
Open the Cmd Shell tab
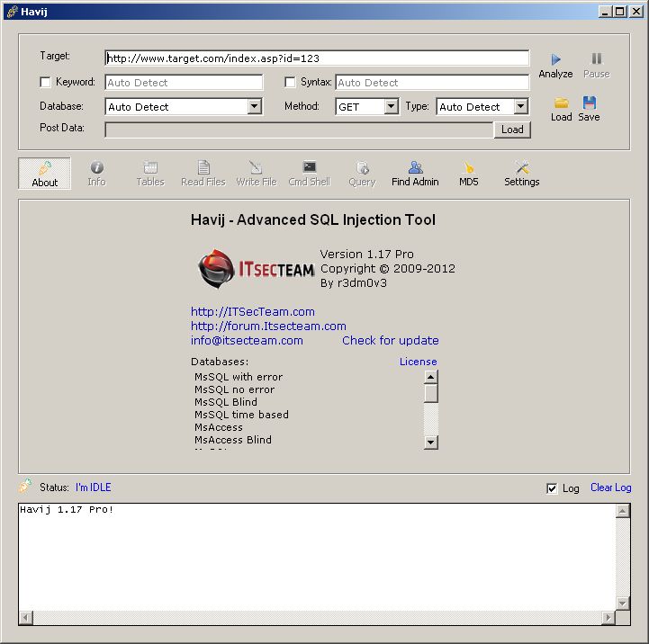(x=309, y=174)
